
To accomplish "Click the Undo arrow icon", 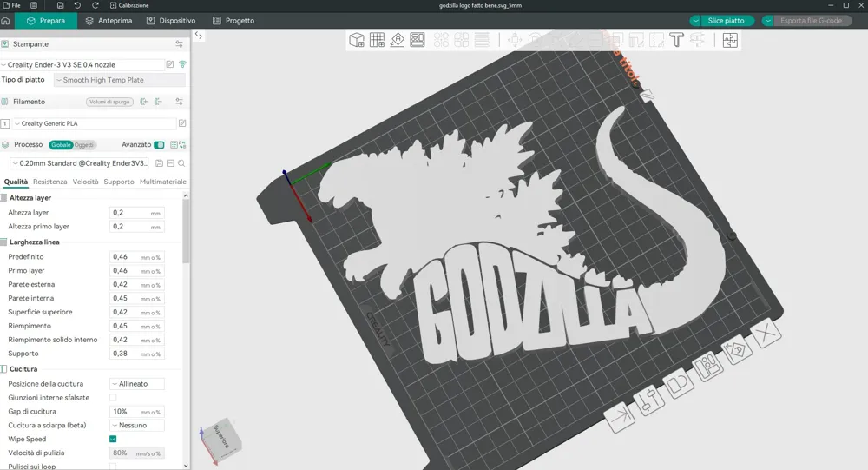I will point(77,5).
